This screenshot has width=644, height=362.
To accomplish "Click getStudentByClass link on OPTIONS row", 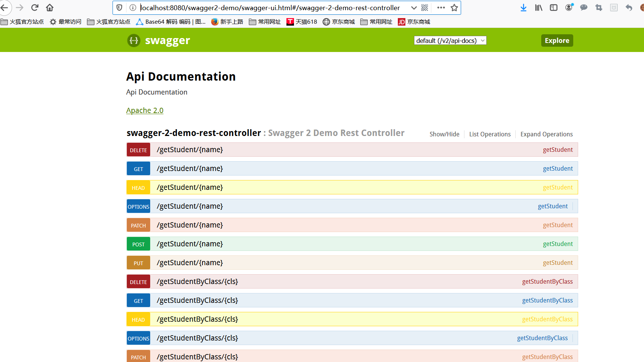I will click(542, 338).
